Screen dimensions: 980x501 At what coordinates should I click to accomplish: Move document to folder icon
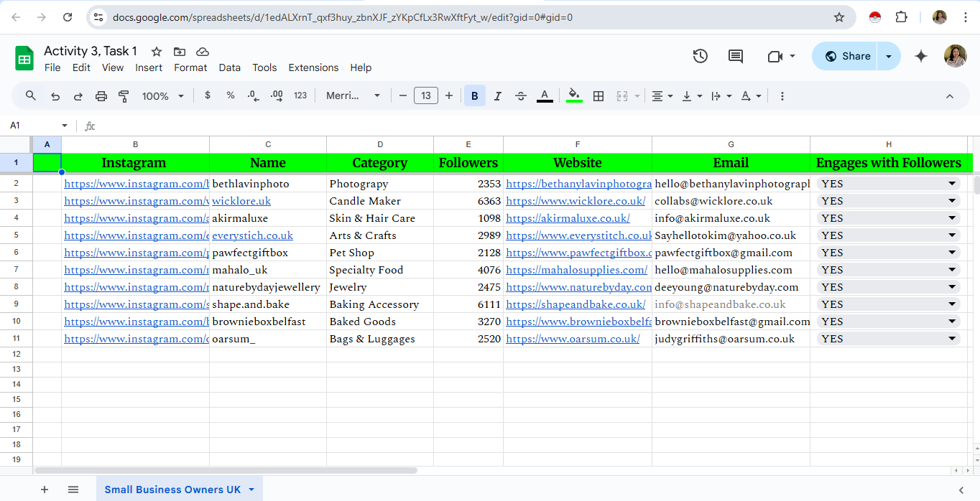[180, 52]
